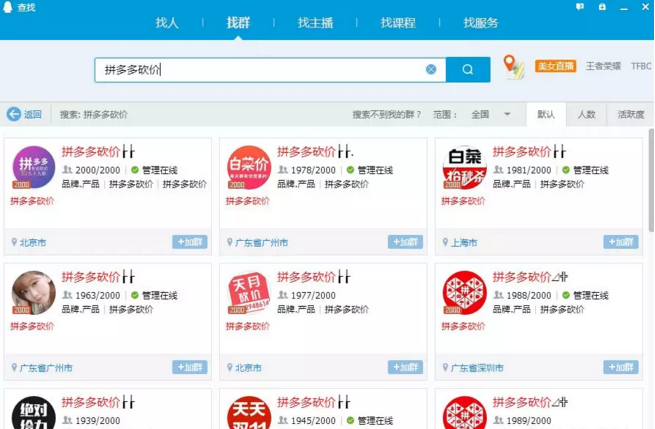This screenshot has width=655, height=429.
Task: Select the 找群 tab
Action: [238, 23]
